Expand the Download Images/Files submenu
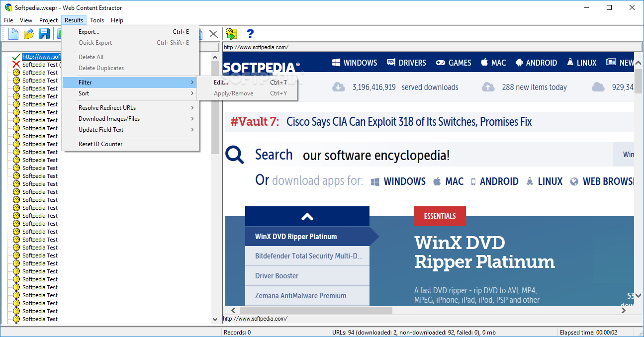Viewport: 644px width, 337px height. click(131, 119)
